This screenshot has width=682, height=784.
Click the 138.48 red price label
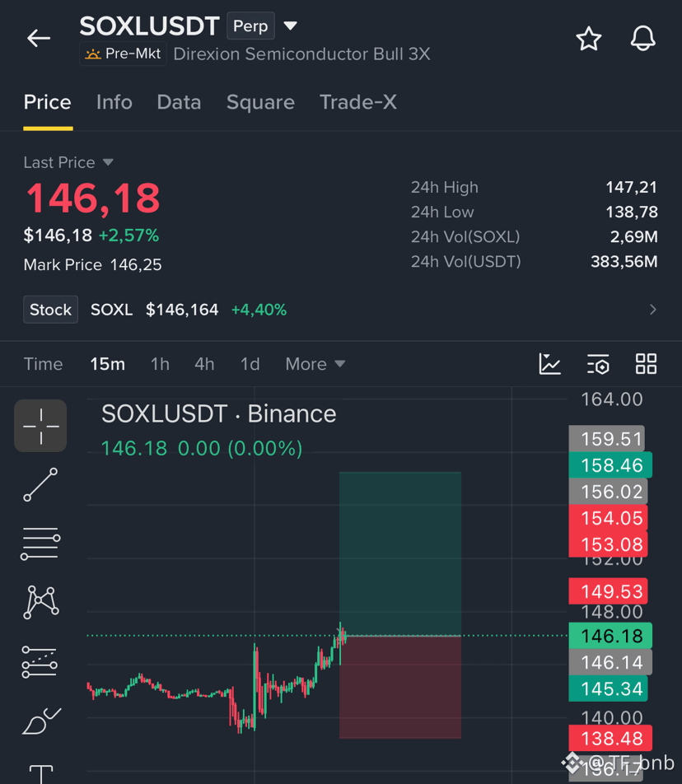click(x=610, y=739)
